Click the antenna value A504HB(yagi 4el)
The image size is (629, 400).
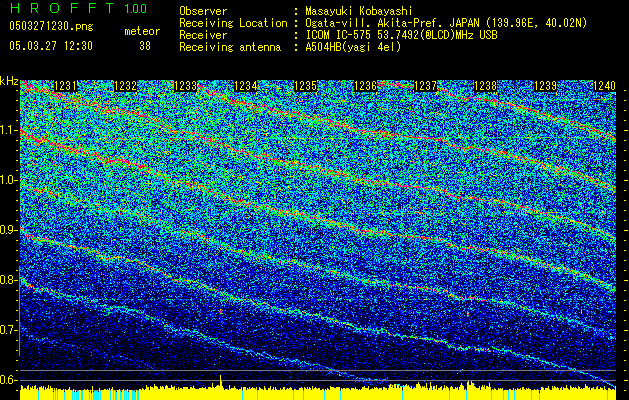(x=353, y=47)
